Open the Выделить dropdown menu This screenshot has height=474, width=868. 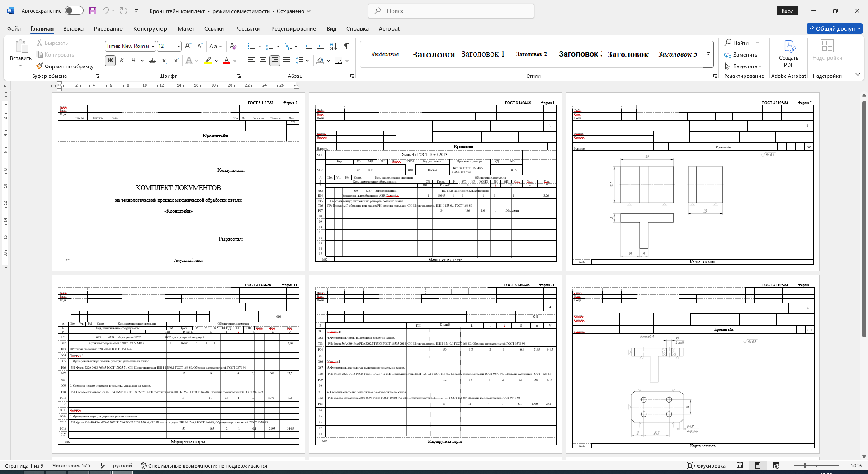[x=744, y=66]
